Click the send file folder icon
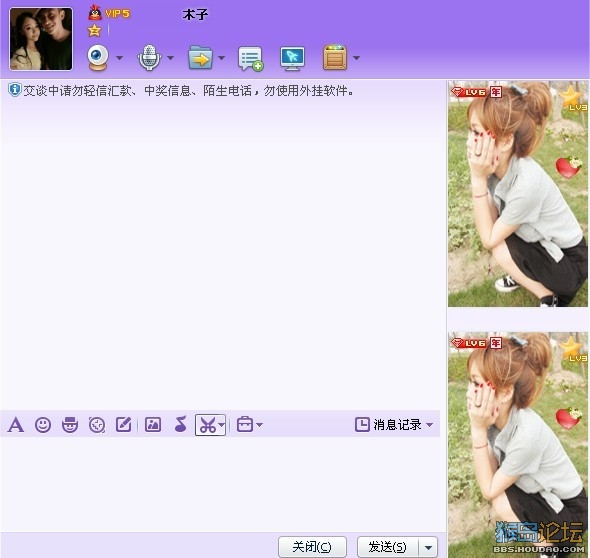Image resolution: width=590 pixels, height=558 pixels. (200, 58)
